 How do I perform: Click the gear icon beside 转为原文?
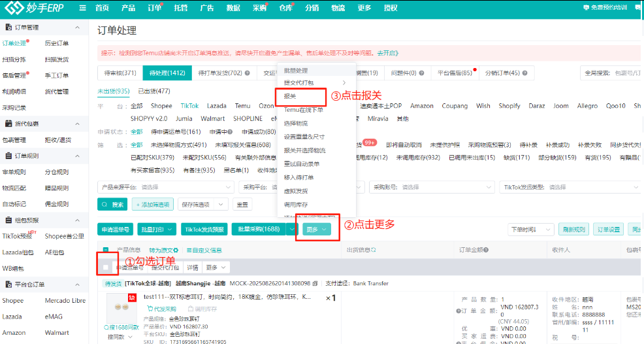pos(176,250)
